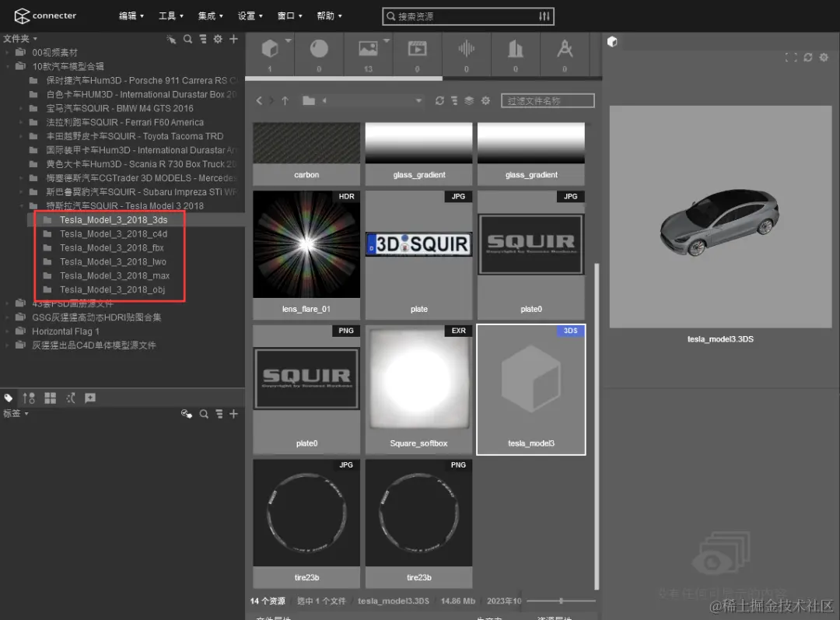Image resolution: width=840 pixels, height=620 pixels.
Task: Click the asset browser sort-lines icon
Action: coord(454,101)
